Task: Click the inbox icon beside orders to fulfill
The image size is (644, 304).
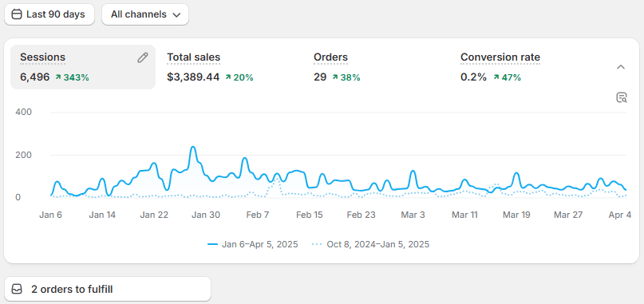Action: coord(17,289)
